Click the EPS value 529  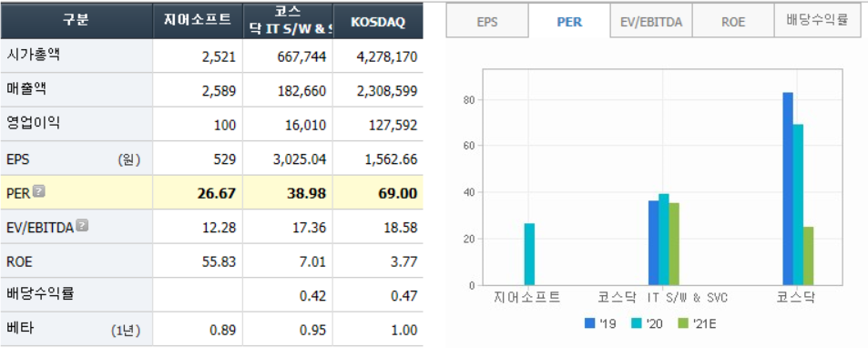(226, 159)
